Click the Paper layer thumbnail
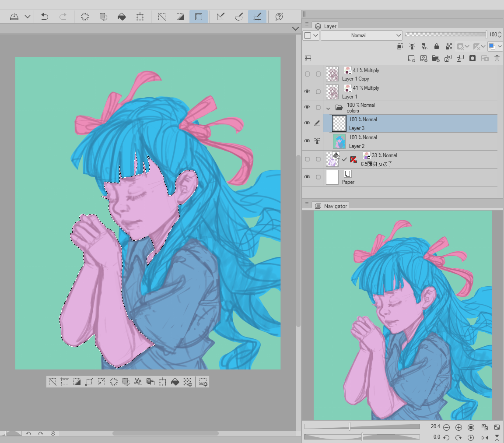Viewport: 504px width, 443px height. (332, 177)
